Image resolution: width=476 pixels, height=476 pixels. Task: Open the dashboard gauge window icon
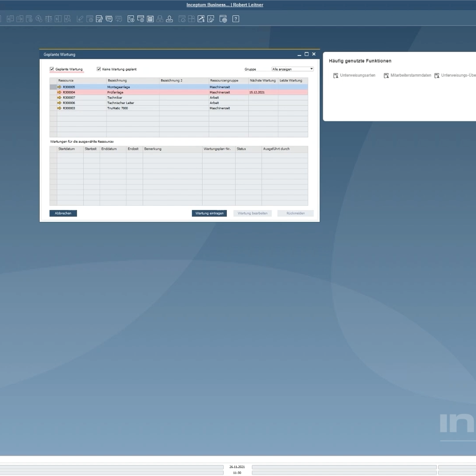[x=182, y=19]
